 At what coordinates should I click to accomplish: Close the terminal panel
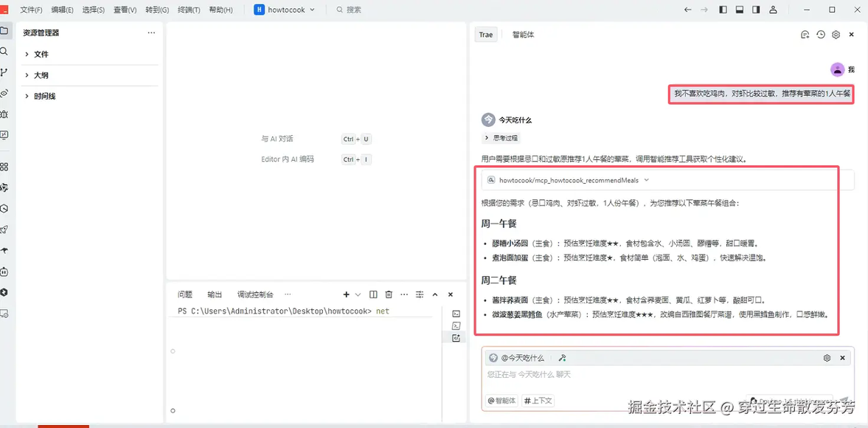point(451,294)
